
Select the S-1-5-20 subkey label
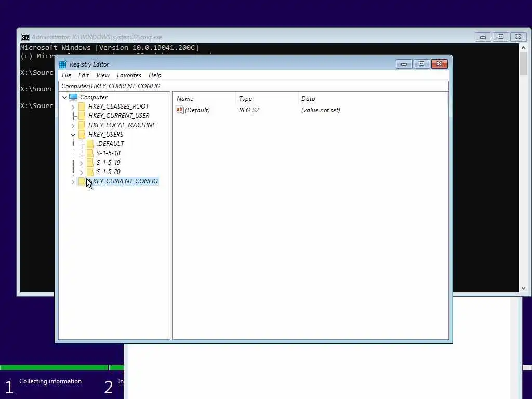pos(108,171)
